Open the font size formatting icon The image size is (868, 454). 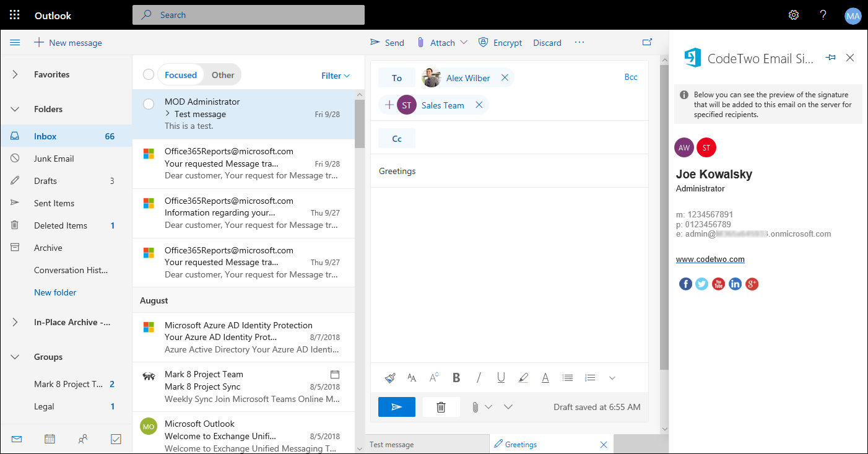pyautogui.click(x=412, y=377)
